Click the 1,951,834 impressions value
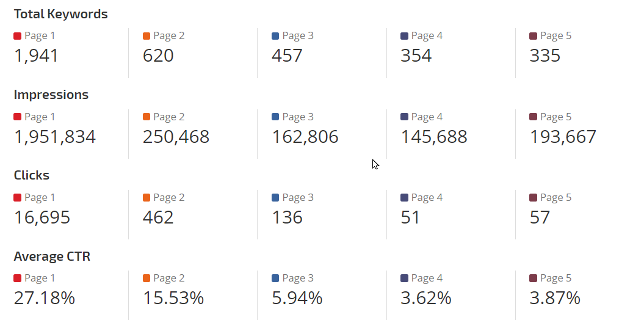This screenshot has height=320, width=644. tap(55, 137)
